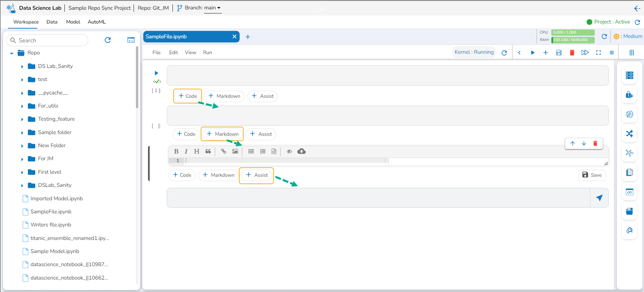Image resolution: width=644 pixels, height=292 pixels.
Task: Move the markdown cell up with the arrow
Action: click(573, 143)
